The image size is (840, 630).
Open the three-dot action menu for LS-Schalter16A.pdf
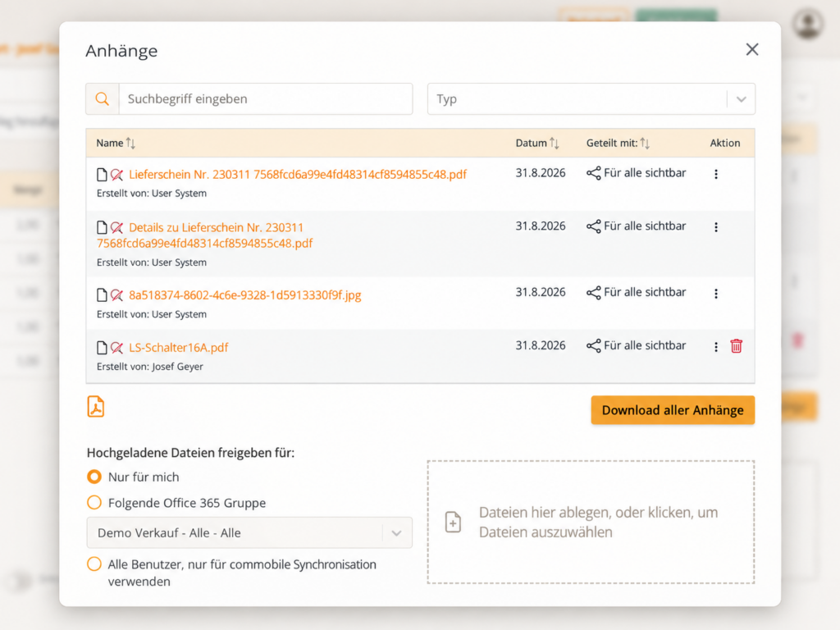(715, 347)
